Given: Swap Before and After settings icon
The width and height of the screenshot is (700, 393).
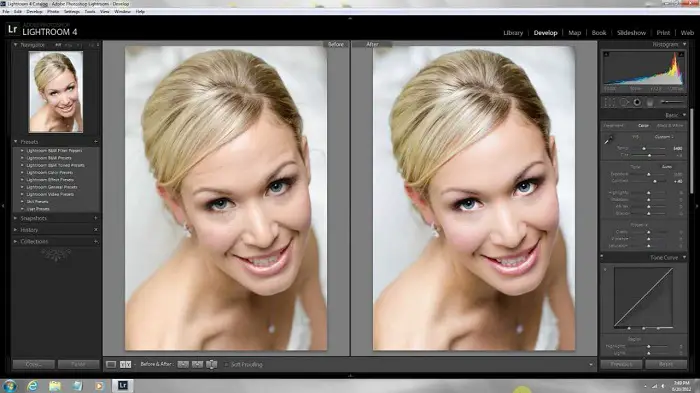Looking at the screenshot, I should [x=212, y=364].
